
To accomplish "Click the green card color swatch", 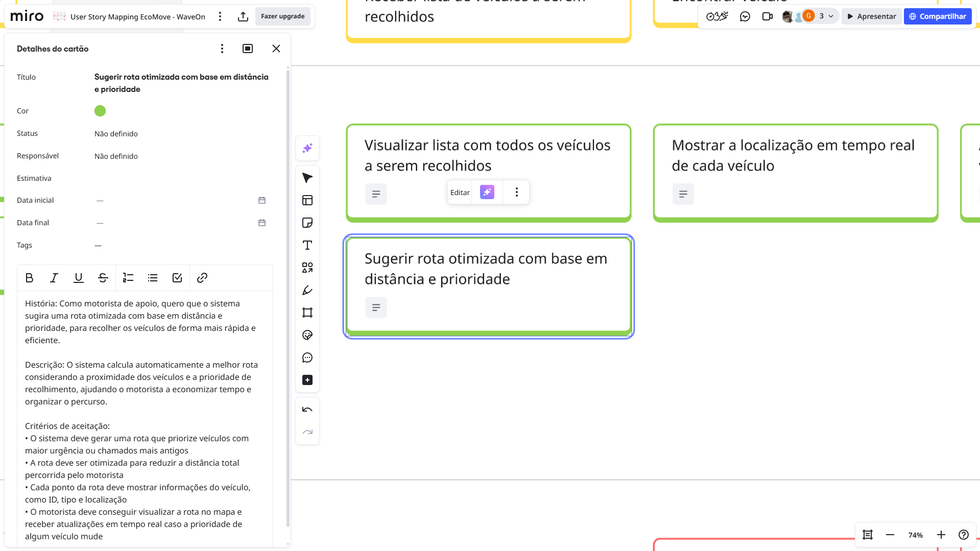I will 100,111.
